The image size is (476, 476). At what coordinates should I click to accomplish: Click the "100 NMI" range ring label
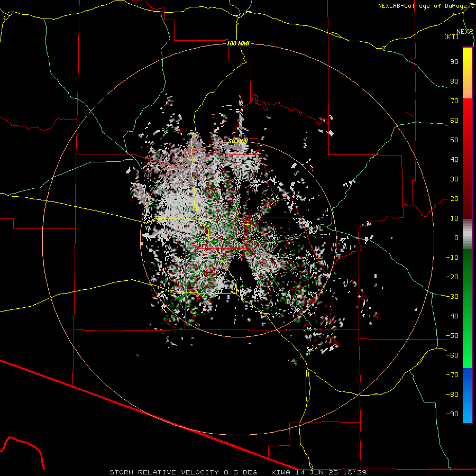(x=238, y=43)
